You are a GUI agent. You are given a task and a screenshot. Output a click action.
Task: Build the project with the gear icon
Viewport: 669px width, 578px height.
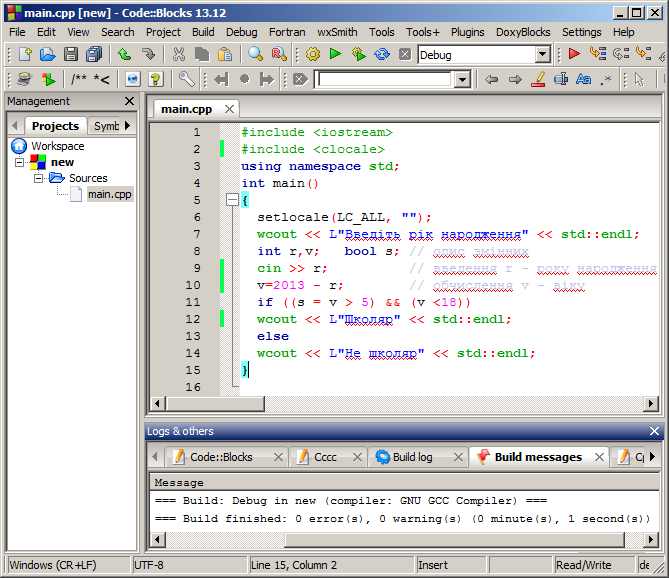tap(313, 55)
